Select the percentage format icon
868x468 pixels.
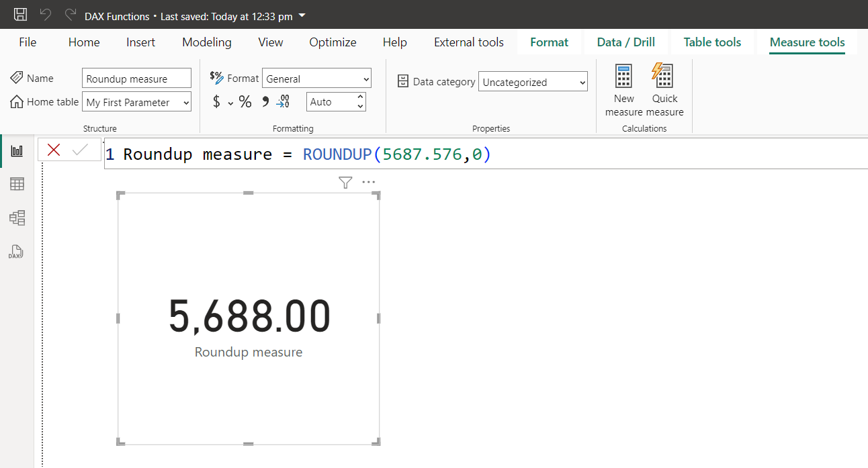[245, 101]
